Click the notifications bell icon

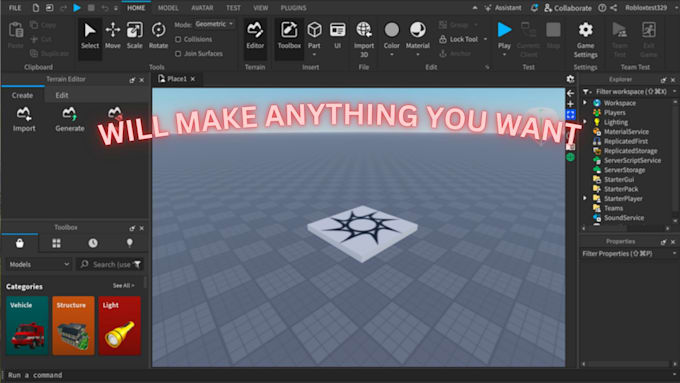coord(534,8)
